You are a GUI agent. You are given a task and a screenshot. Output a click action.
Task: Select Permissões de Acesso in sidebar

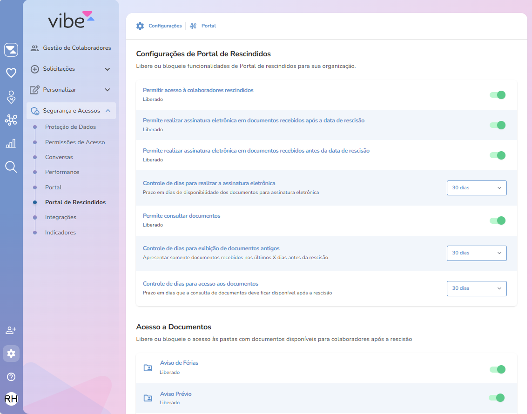pos(75,142)
